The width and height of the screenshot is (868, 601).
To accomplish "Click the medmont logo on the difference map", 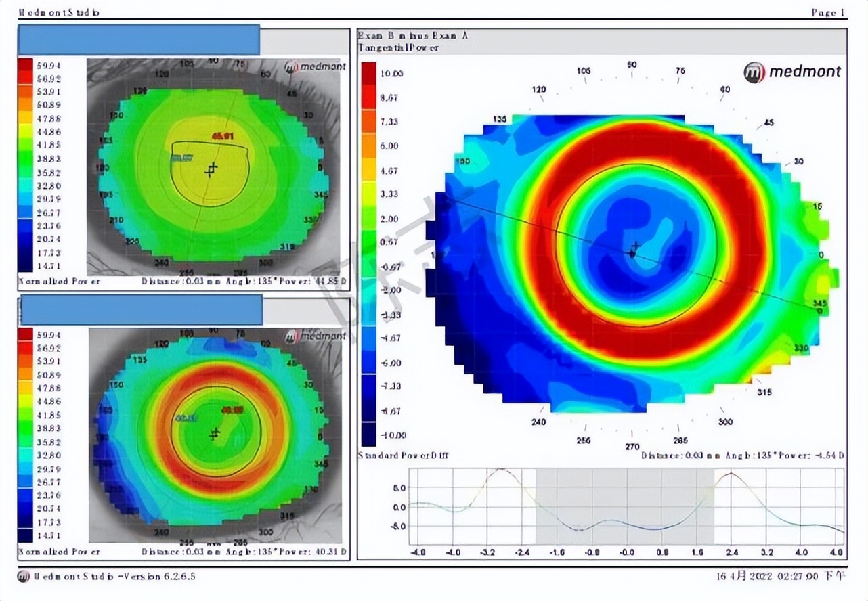I will tap(791, 72).
